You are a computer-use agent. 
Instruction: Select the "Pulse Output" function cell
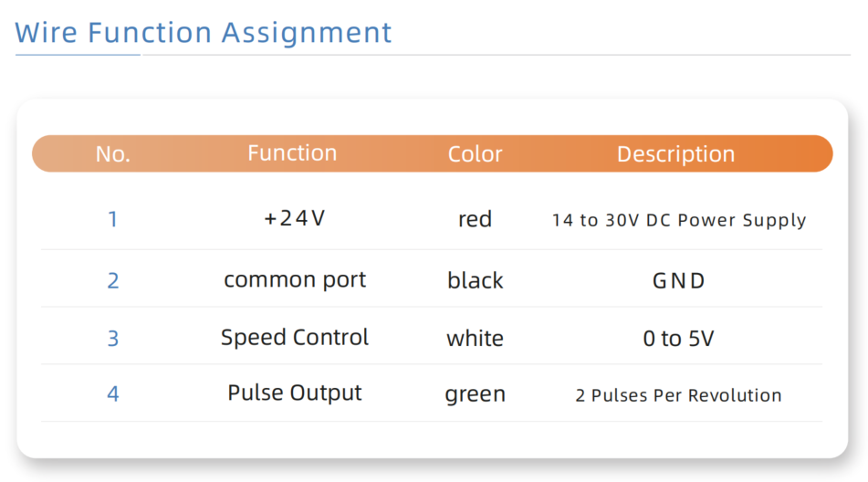point(295,393)
